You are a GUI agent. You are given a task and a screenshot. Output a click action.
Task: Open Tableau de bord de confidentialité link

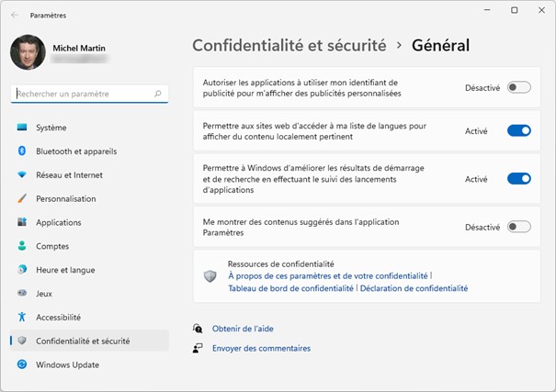tap(290, 288)
